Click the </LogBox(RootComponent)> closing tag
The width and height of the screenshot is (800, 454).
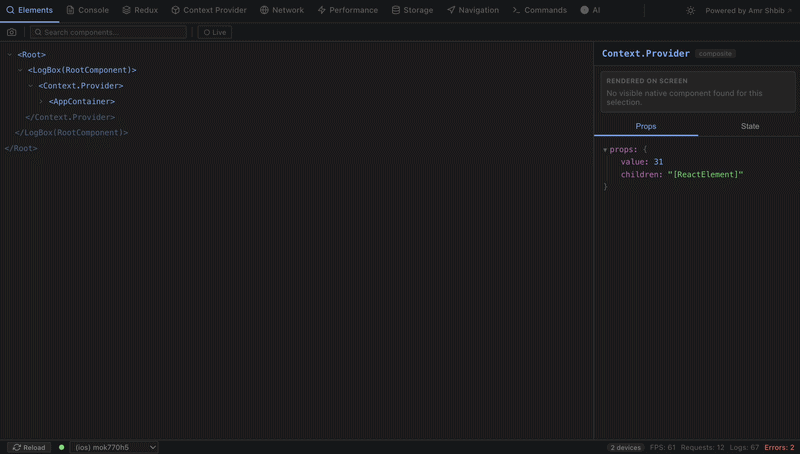point(71,133)
